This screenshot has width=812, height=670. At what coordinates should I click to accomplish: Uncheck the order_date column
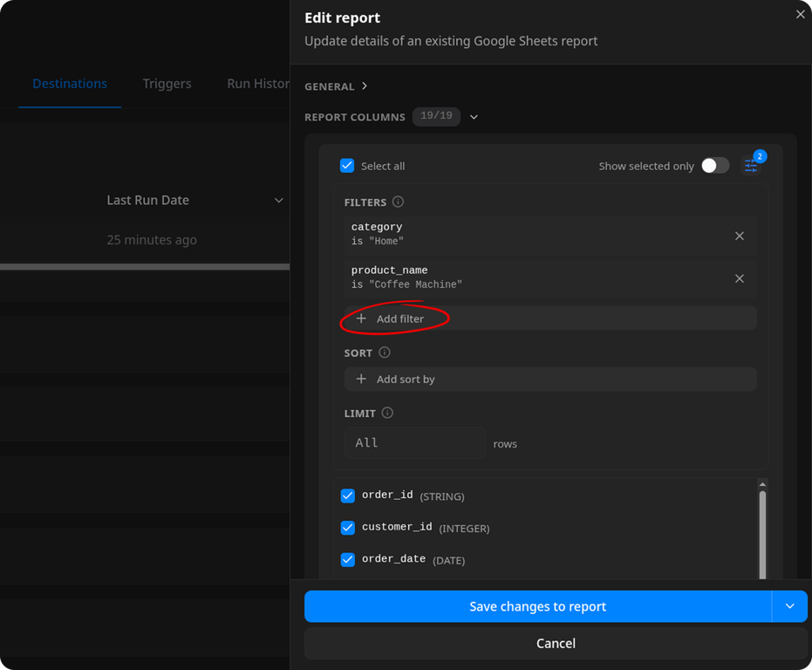pos(347,559)
